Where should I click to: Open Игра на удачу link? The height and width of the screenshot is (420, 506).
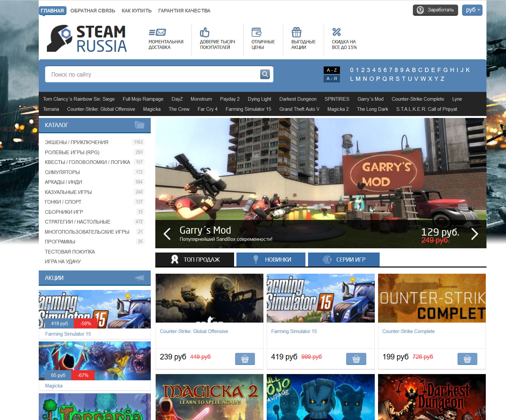point(63,261)
